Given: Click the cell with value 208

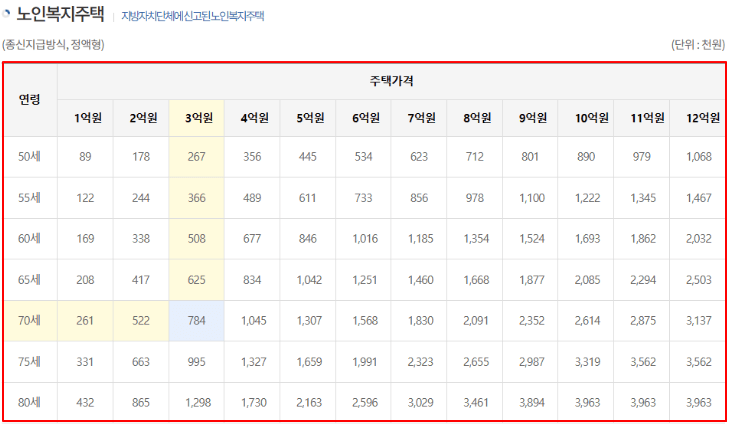Looking at the screenshot, I should (x=85, y=280).
